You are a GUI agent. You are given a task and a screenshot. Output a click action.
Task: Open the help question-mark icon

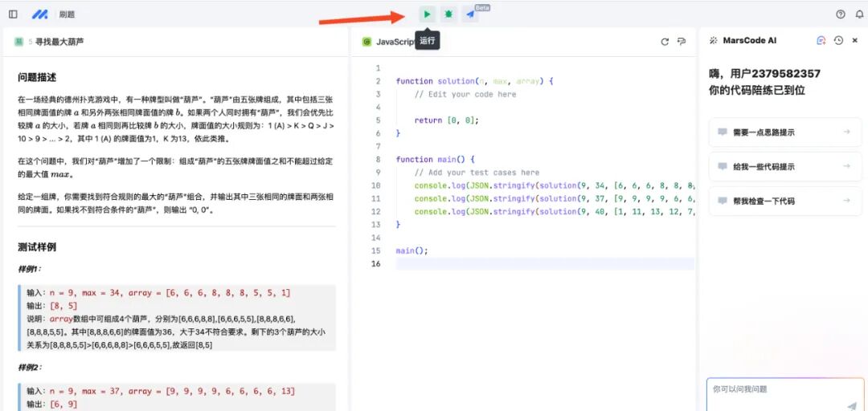841,14
